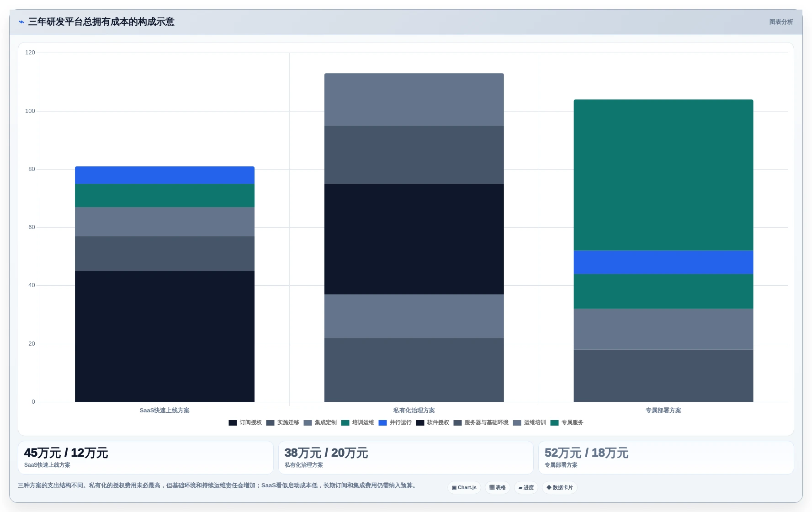The image size is (812, 512).
Task: Click the large teal 专属服务 segment of third bar
Action: (663, 175)
